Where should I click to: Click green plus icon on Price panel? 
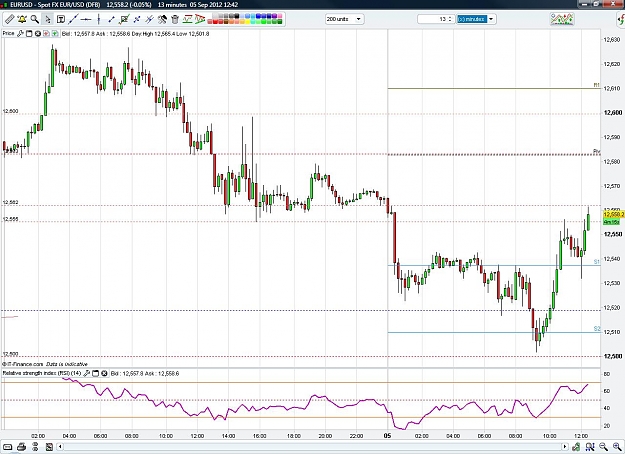click(x=55, y=33)
